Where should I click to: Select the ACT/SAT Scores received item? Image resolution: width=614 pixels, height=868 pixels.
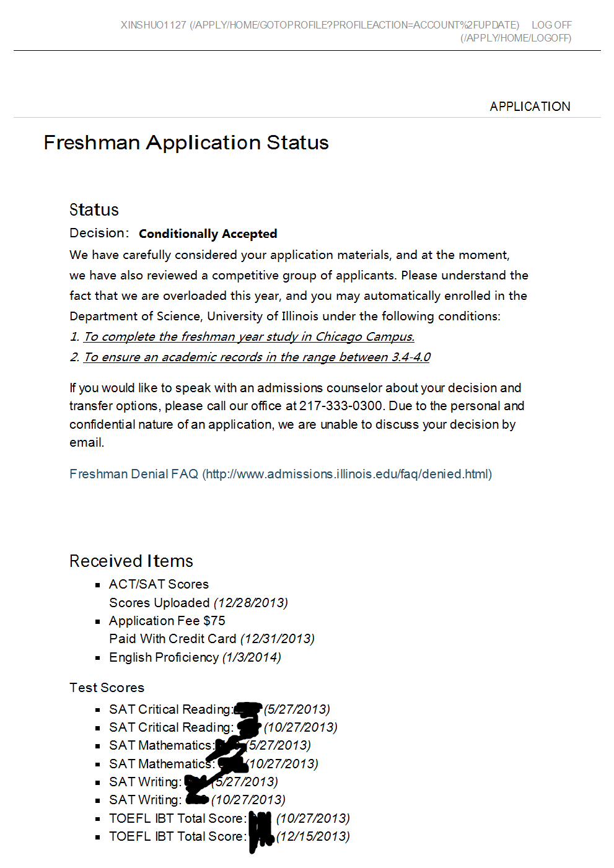(159, 584)
